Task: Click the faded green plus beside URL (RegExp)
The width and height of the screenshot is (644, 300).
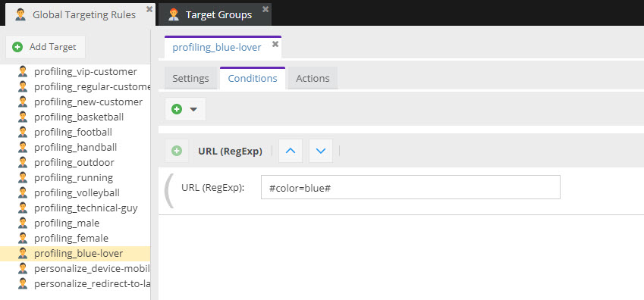Action: (177, 151)
